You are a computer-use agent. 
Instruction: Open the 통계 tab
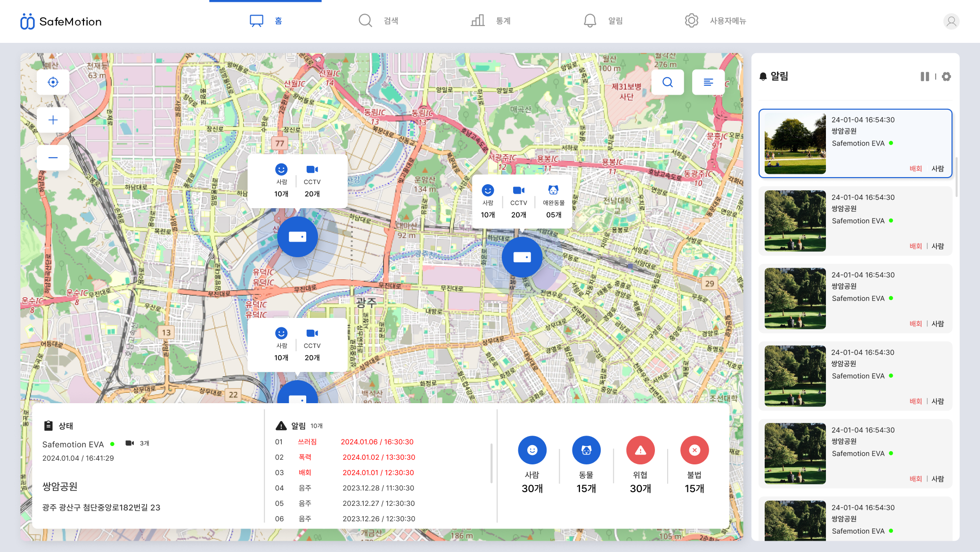(x=490, y=21)
